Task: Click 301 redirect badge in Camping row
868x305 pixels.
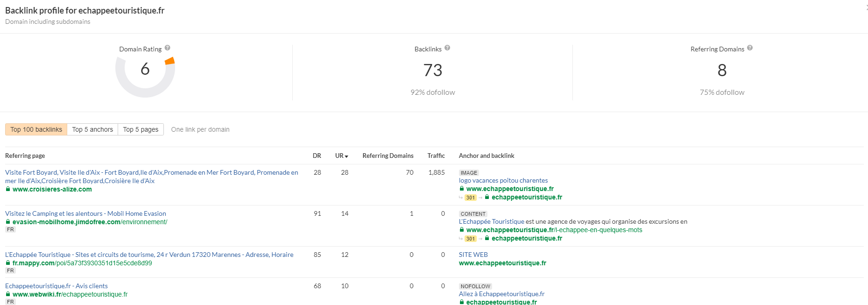Action: [470, 239]
